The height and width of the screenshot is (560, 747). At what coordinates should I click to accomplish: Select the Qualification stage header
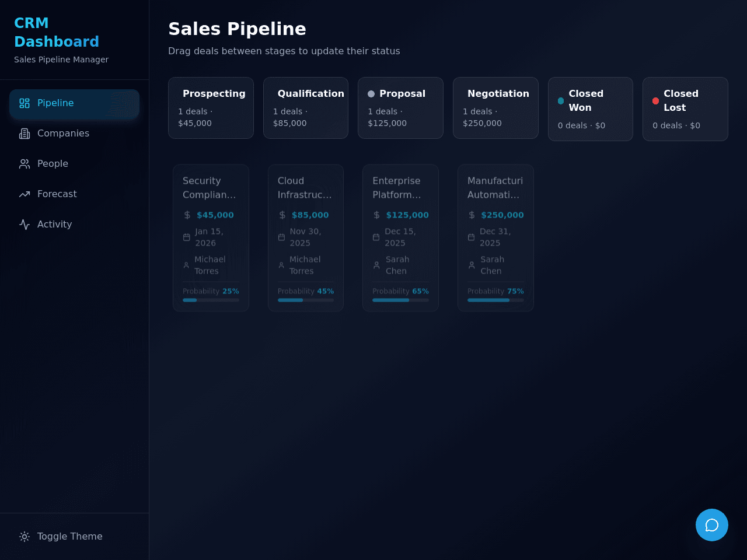coord(306,108)
